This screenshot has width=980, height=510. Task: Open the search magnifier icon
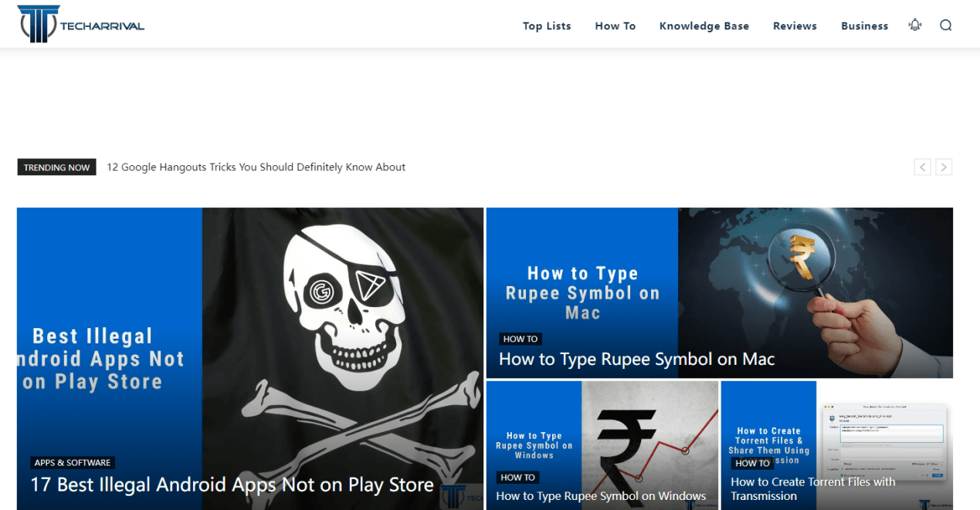click(945, 25)
